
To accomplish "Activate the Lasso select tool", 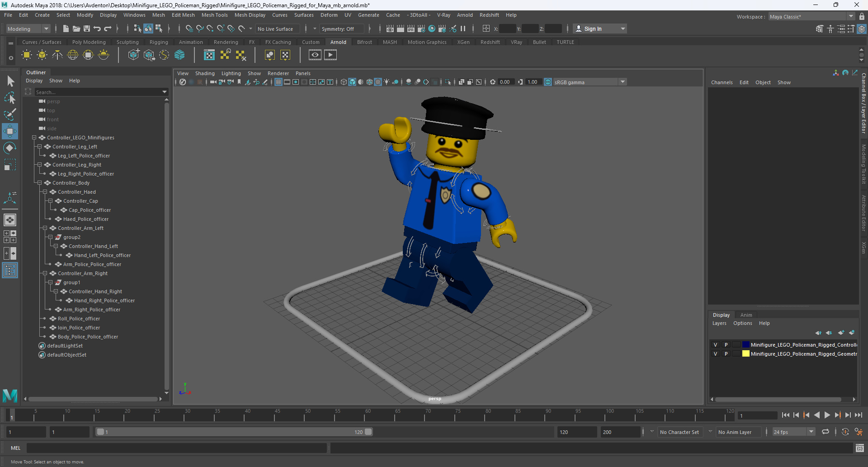I will tap(10, 98).
